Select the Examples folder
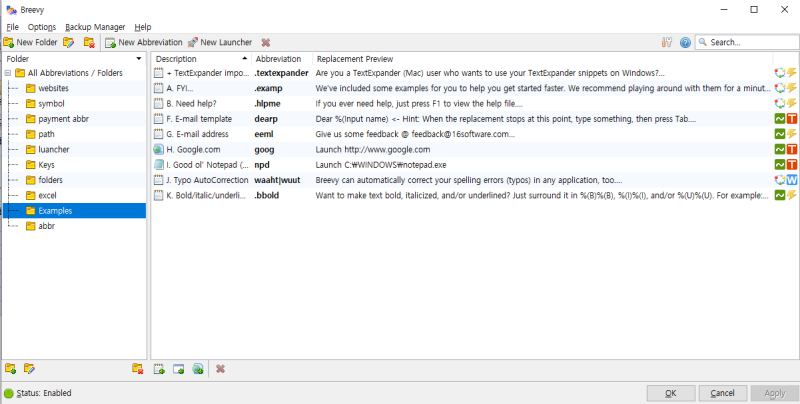Screen dimensions: 800x404 [74, 211]
